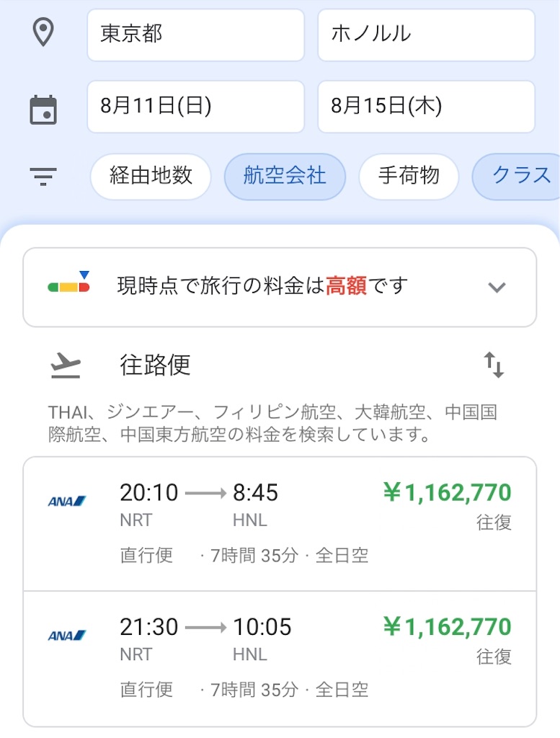Click the location pin icon
560x738 pixels.
click(43, 32)
